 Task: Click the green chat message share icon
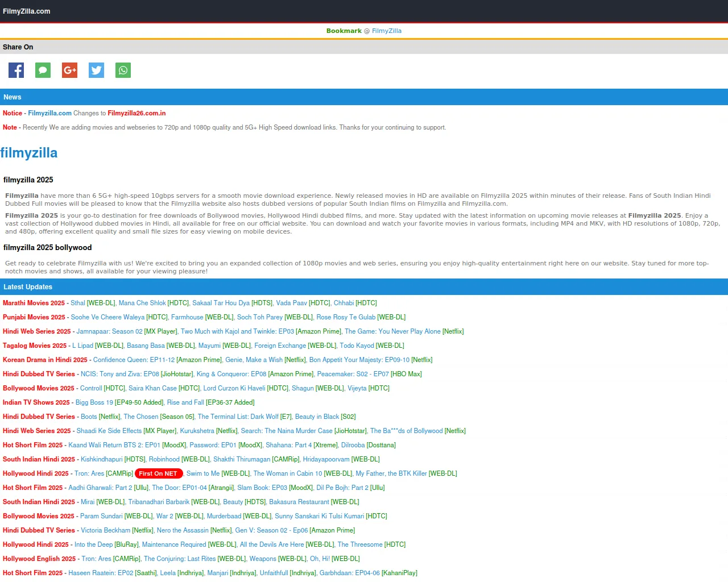click(43, 70)
